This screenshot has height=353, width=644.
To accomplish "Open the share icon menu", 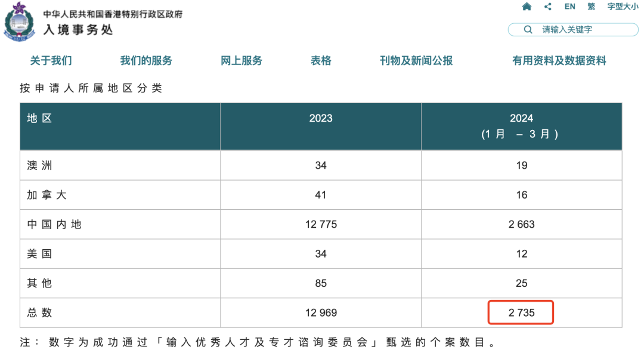I will [x=547, y=7].
